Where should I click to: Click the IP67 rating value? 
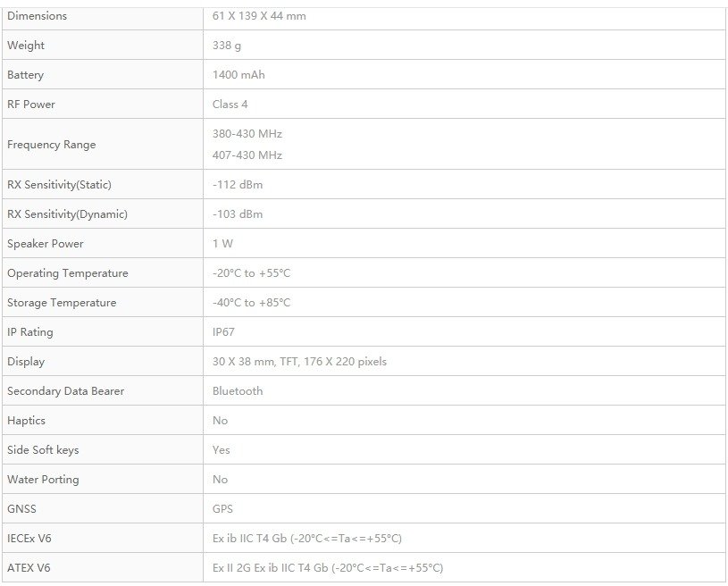(x=223, y=332)
